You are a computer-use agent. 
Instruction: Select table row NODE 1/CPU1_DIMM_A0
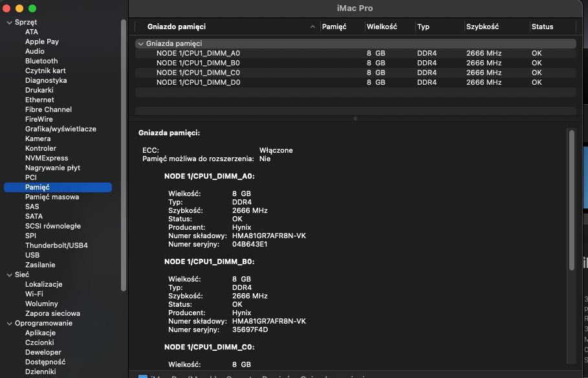tap(356, 53)
